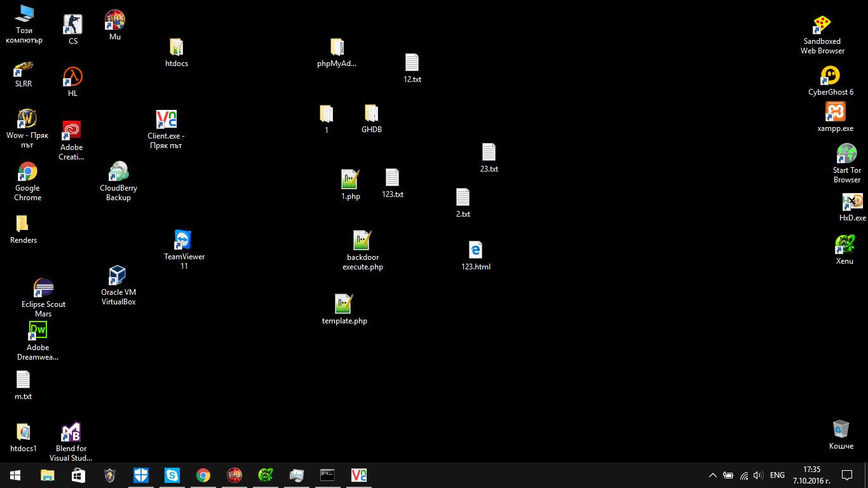Launch the Xenu shortcut on the desktop
Image resolution: width=868 pixels, height=488 pixels.
845,250
